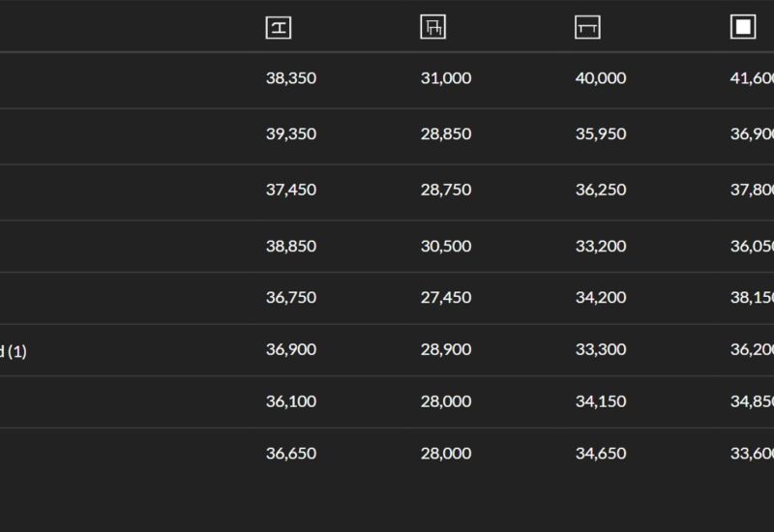Click the 33,300 cell

coord(601,349)
